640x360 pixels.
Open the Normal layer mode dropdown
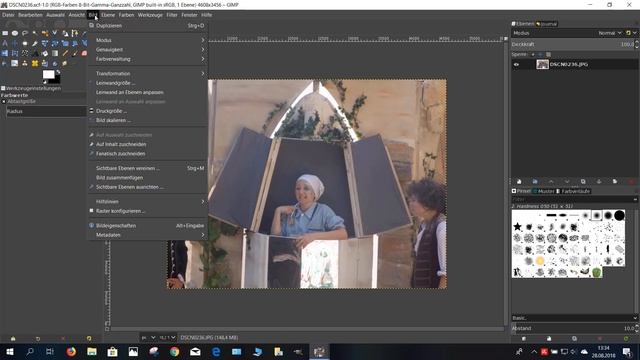click(610, 33)
